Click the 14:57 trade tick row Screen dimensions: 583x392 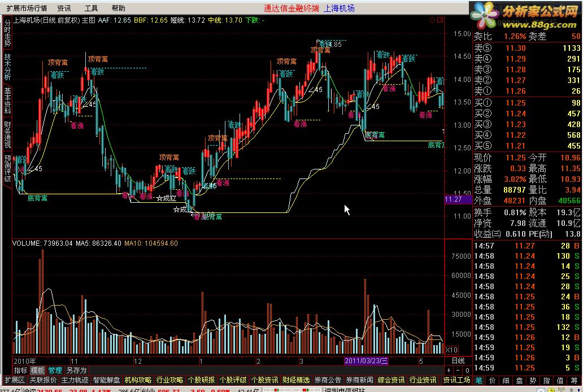point(527,246)
